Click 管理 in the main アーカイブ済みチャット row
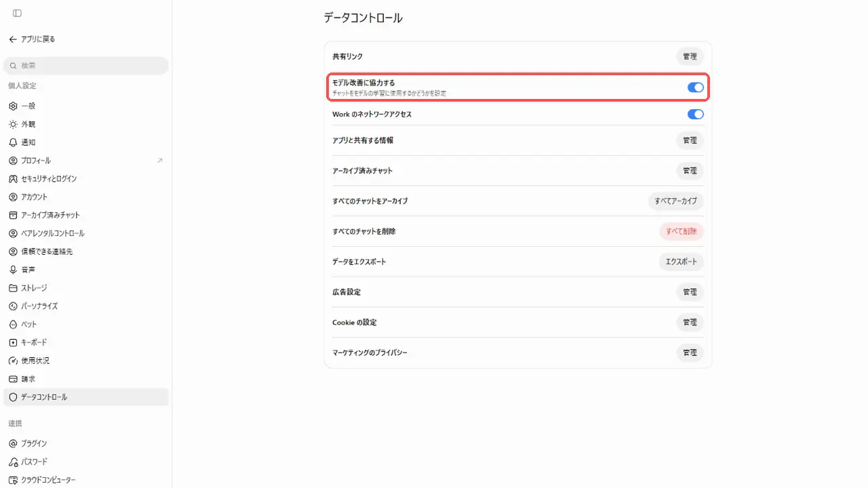868x488 pixels. [690, 171]
